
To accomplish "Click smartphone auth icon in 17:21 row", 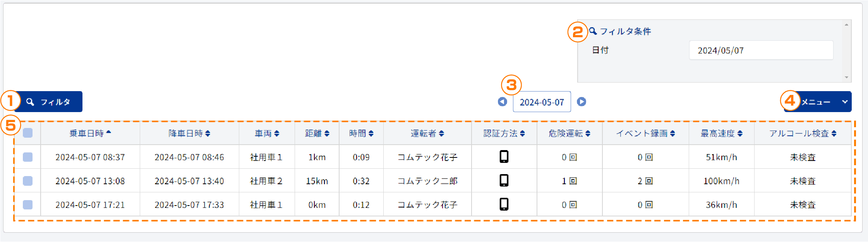I will point(504,204).
